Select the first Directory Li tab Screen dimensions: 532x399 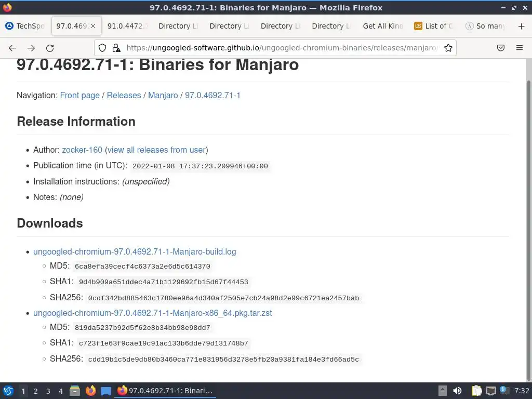tap(179, 26)
